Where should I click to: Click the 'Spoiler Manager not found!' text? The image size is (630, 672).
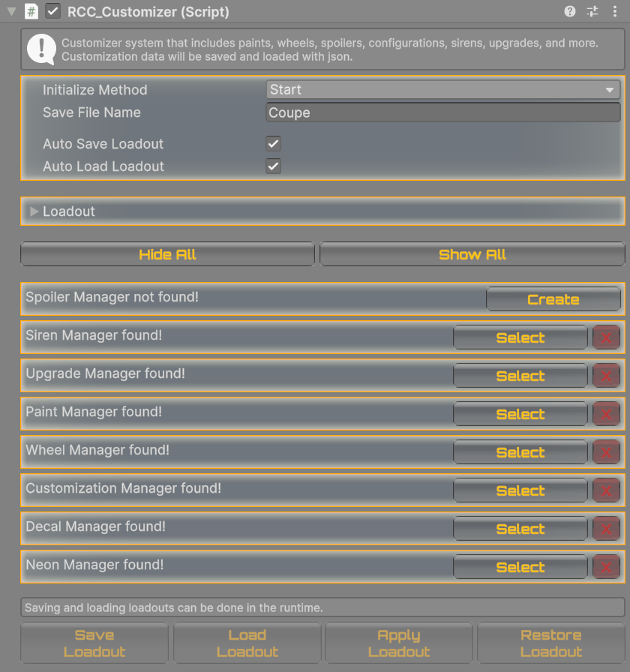coord(112,296)
